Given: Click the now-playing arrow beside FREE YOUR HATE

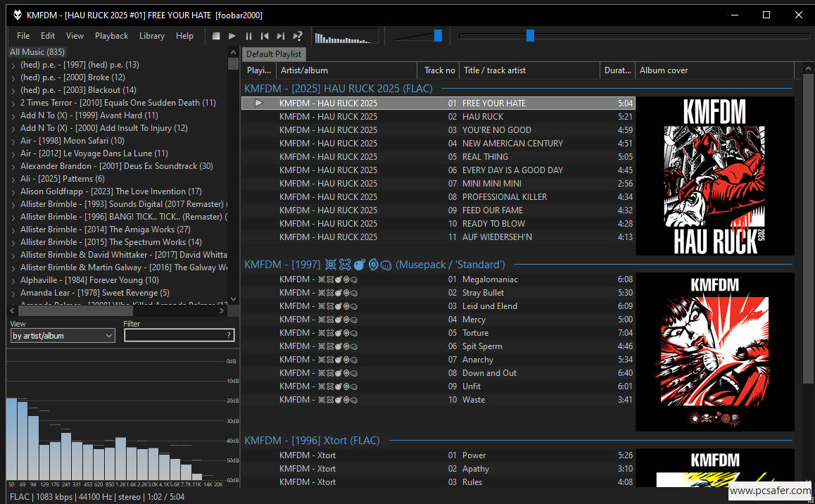Looking at the screenshot, I should [258, 103].
